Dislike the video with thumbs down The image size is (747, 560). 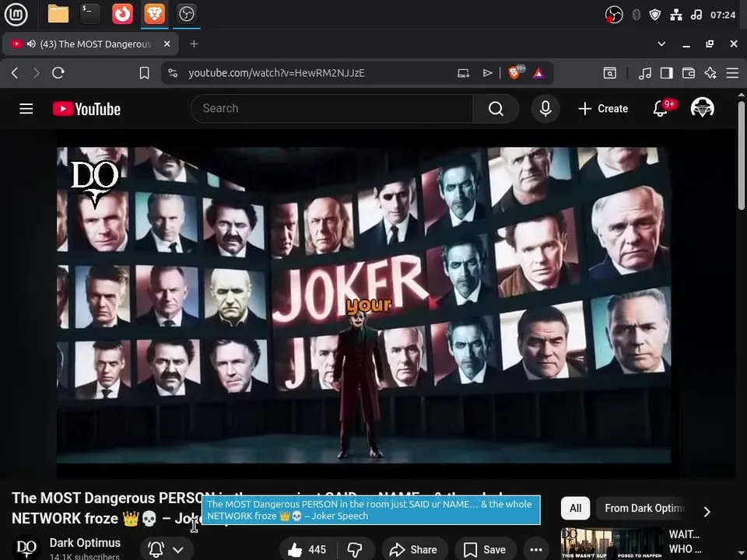355,550
